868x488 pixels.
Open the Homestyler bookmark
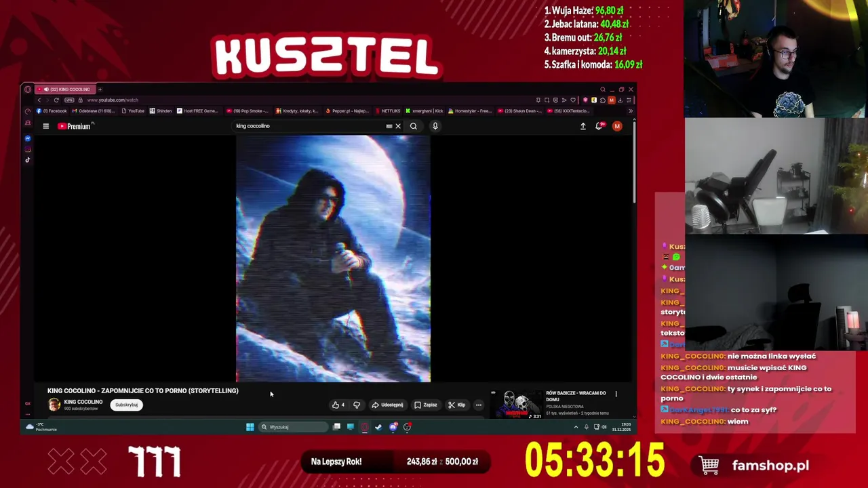pos(471,111)
